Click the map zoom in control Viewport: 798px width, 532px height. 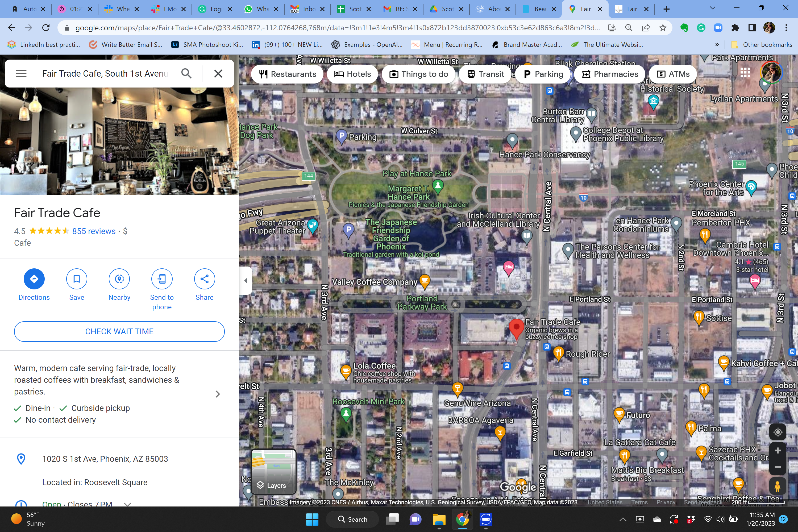click(778, 450)
